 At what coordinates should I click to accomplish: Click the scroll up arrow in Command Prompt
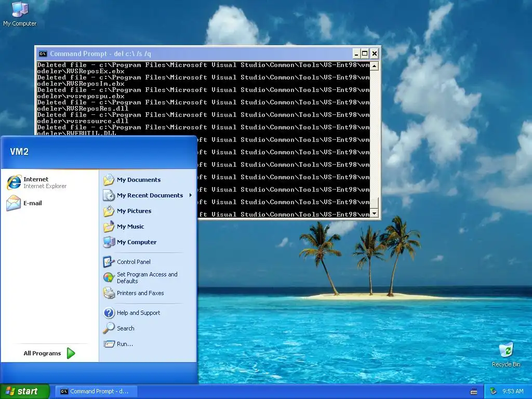pyautogui.click(x=374, y=66)
